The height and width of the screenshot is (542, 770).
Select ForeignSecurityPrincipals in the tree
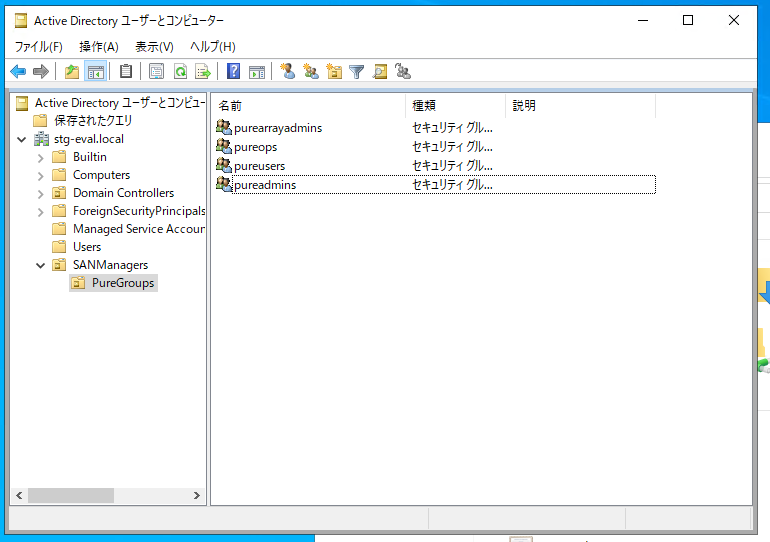[139, 211]
